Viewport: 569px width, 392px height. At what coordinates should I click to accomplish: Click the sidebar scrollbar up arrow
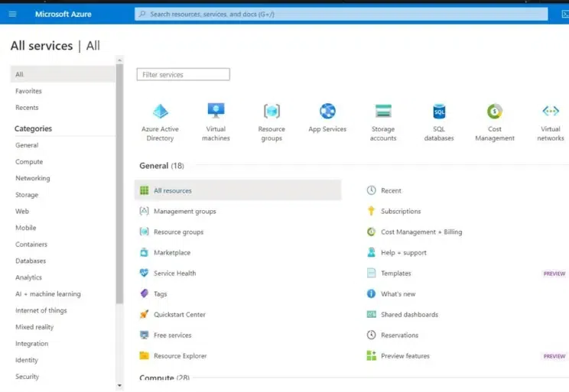click(120, 60)
